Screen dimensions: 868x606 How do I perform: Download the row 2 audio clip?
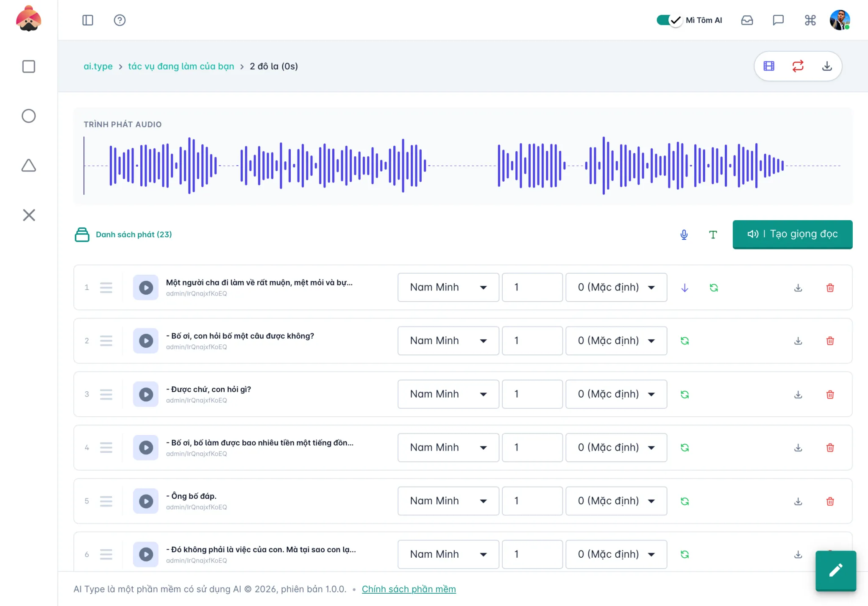pyautogui.click(x=798, y=341)
